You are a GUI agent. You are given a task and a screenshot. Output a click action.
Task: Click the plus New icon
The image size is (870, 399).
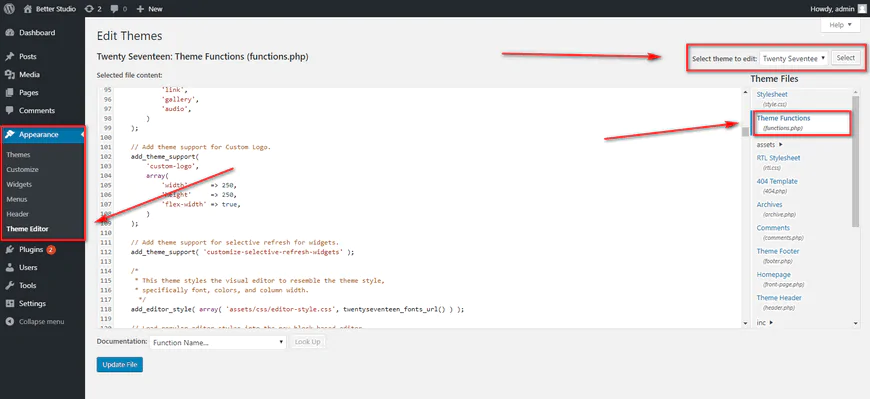[x=140, y=9]
